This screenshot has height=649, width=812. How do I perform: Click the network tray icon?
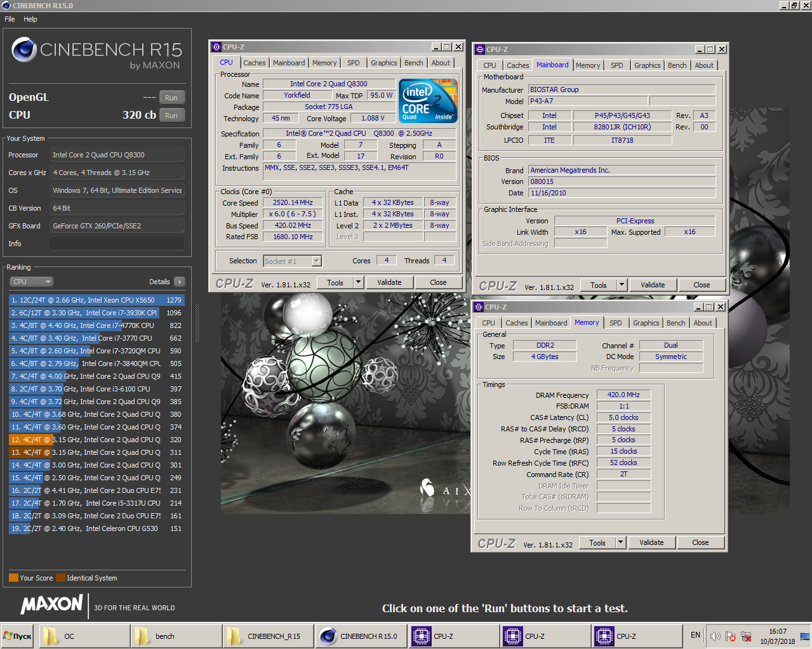tap(747, 636)
